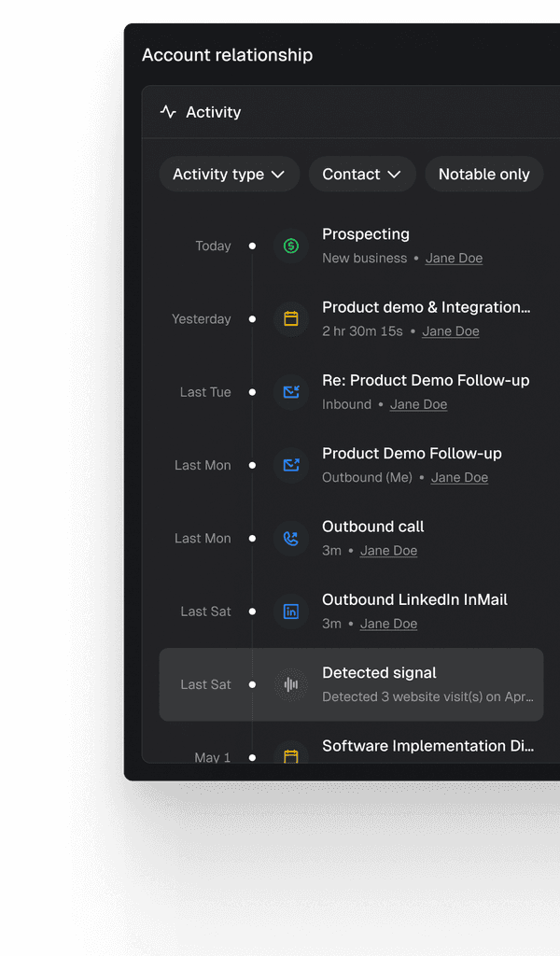This screenshot has width=560, height=956.
Task: Click the Activity pulse icon in header
Action: click(x=168, y=112)
